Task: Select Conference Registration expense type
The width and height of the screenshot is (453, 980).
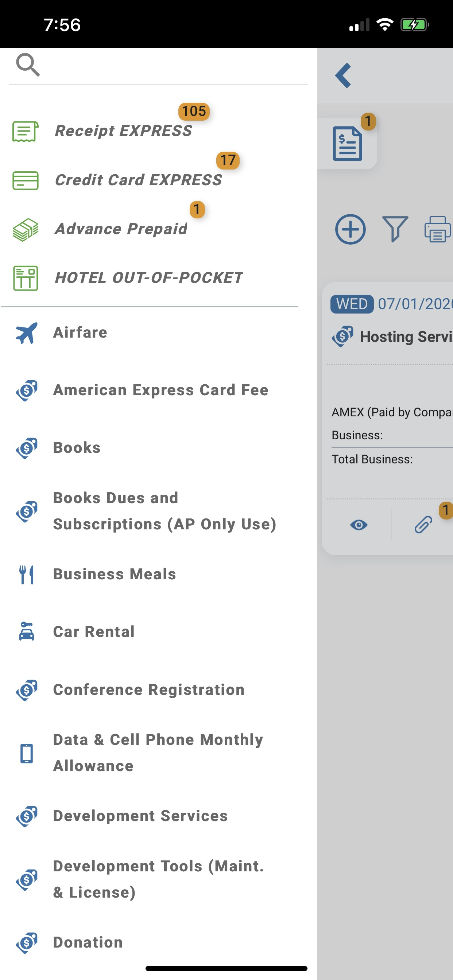Action: (x=148, y=689)
